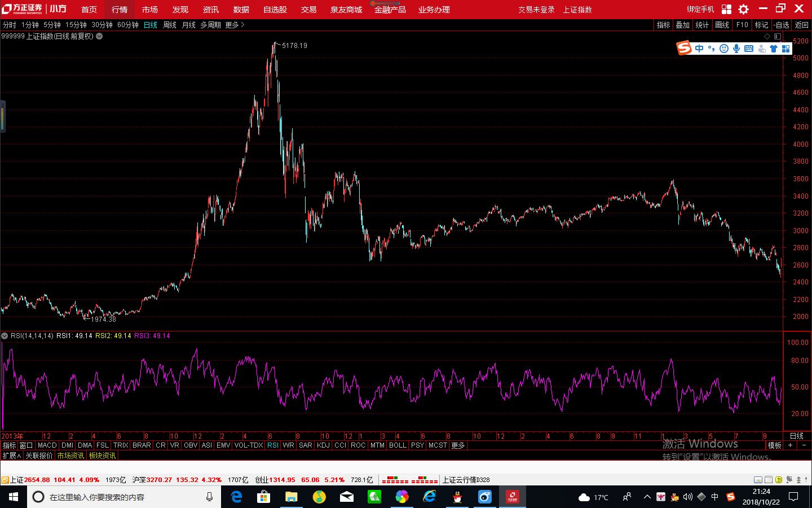Open 业务办理 menu

[434, 10]
